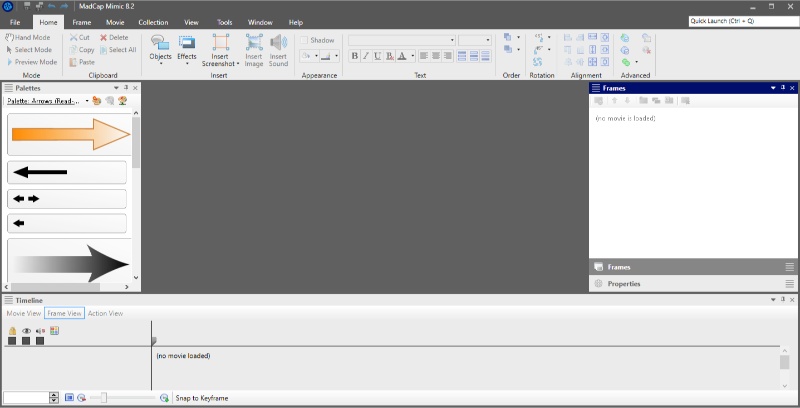Click the undo arrow in the title bar

(52, 7)
